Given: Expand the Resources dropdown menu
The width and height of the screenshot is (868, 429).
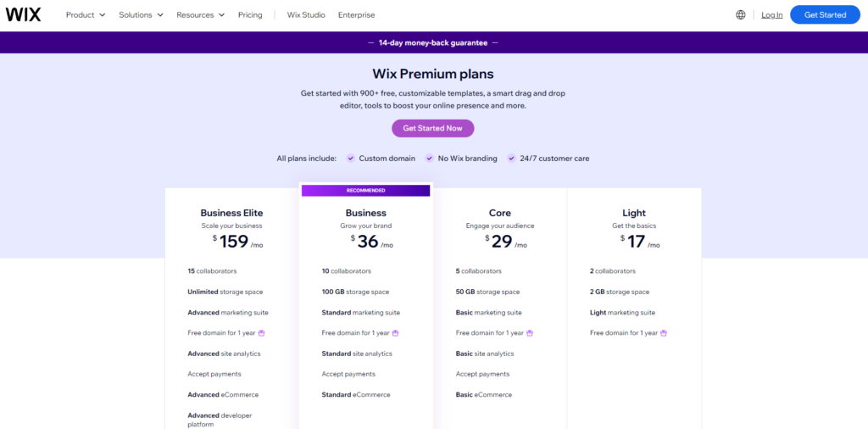Looking at the screenshot, I should coord(200,15).
